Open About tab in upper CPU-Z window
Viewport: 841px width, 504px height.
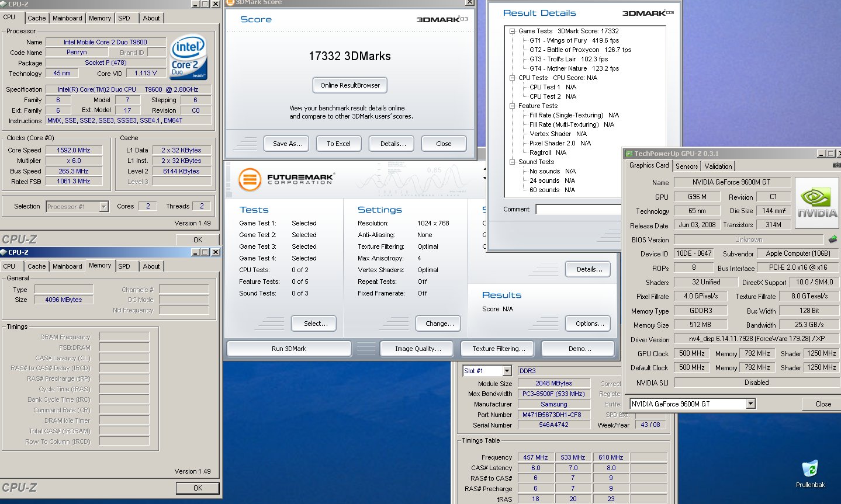click(151, 18)
